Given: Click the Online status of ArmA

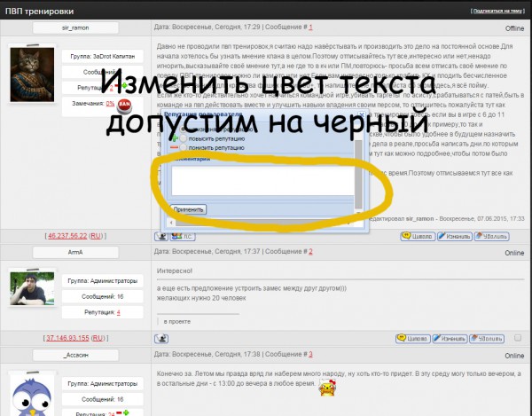Looking at the screenshot, I should tap(514, 253).
